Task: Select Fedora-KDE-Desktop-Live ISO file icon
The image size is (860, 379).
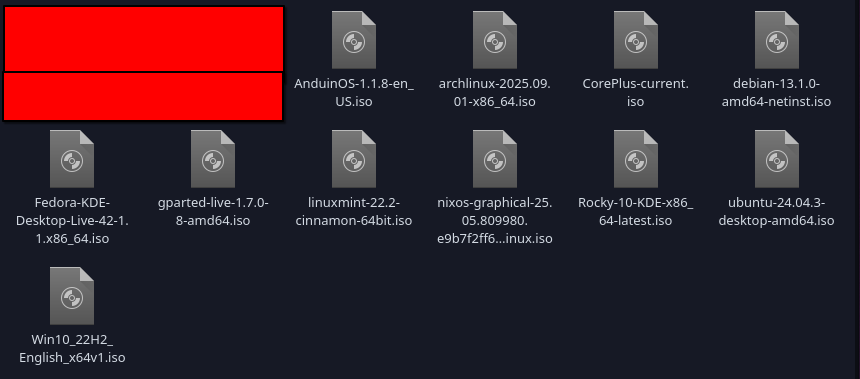Action: point(72,159)
